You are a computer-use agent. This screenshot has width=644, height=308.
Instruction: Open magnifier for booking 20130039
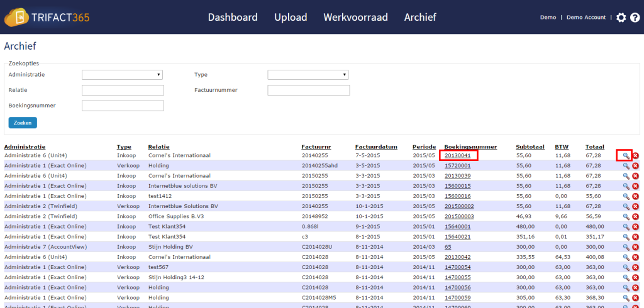coord(626,176)
